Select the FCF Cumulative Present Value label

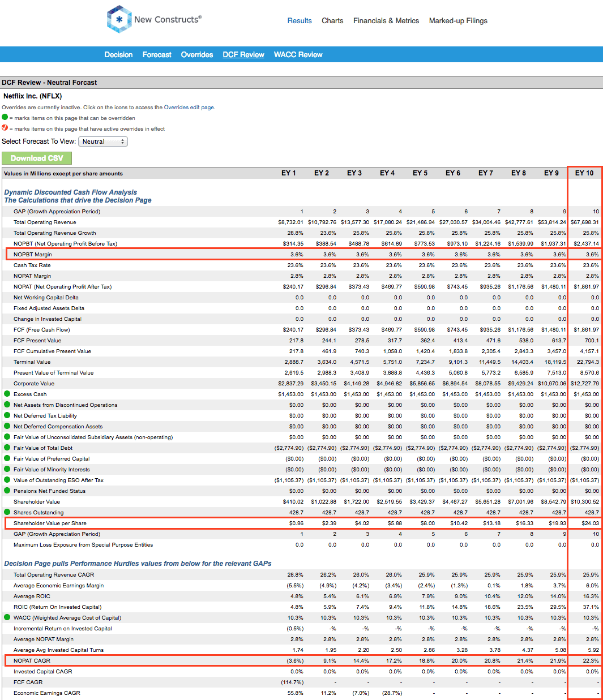(x=52, y=351)
